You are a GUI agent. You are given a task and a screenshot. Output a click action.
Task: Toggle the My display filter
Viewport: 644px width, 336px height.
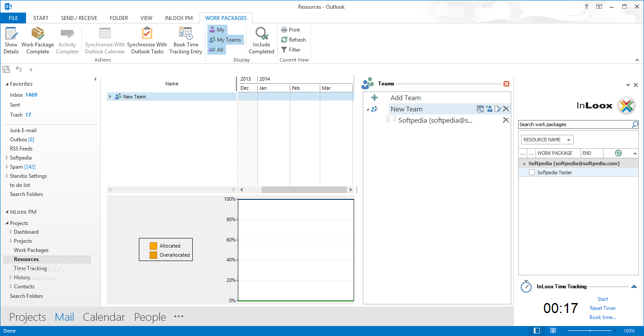pos(217,30)
